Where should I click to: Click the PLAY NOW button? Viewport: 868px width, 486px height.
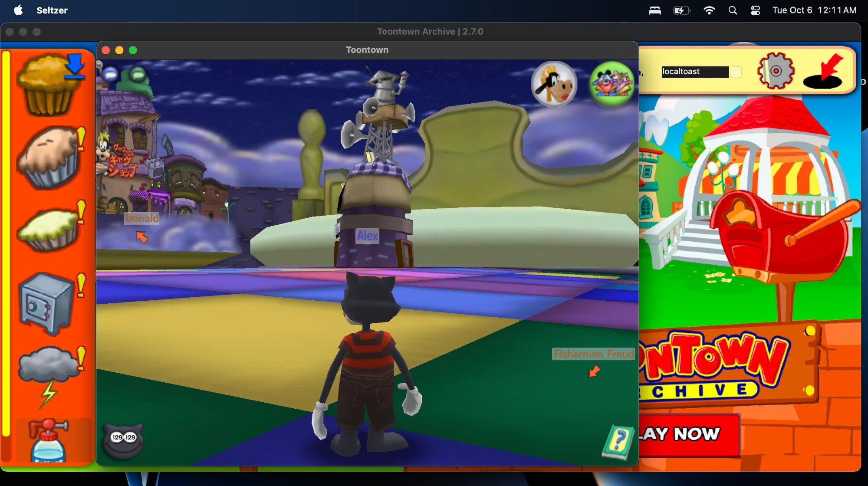[x=688, y=434]
